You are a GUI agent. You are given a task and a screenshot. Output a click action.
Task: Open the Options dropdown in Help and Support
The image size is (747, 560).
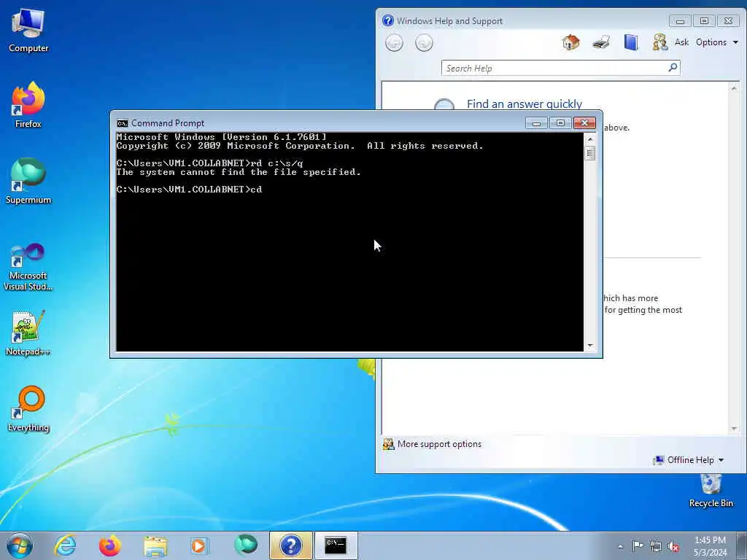pos(717,42)
